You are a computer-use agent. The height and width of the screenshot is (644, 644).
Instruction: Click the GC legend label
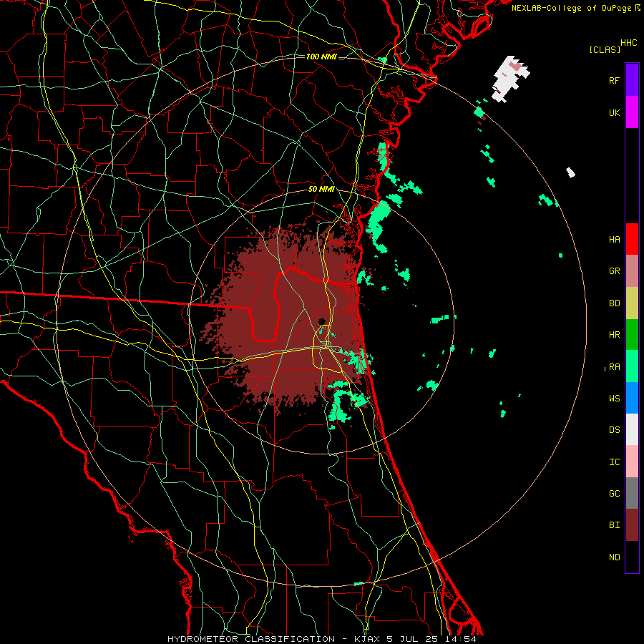(614, 494)
